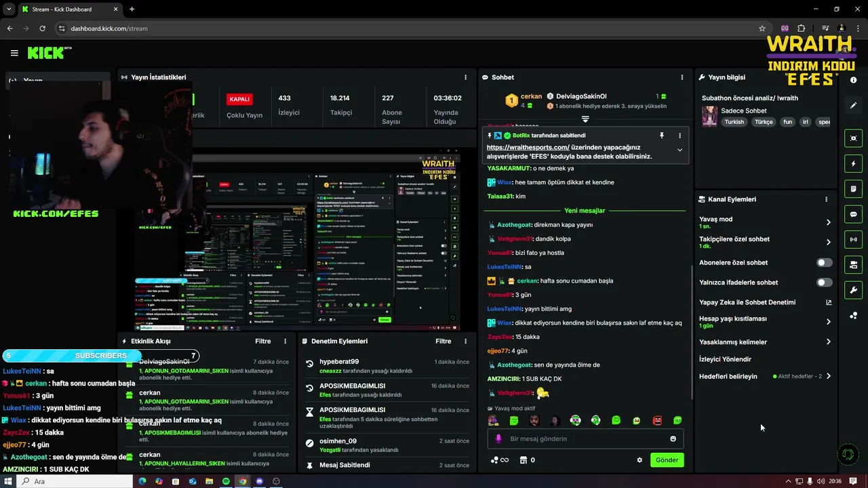868x488 pixels.
Task: Click hypebeat99 in Denetim Eylemleri
Action: (339, 362)
